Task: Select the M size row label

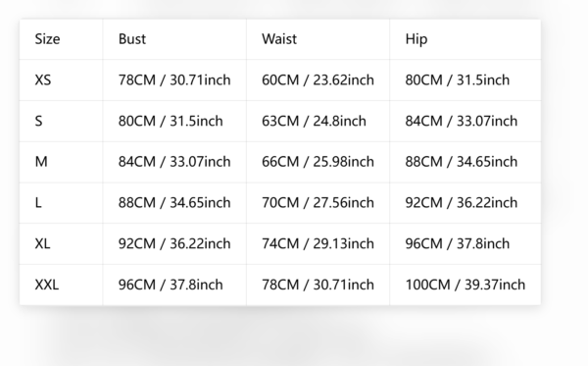Action: 41,162
